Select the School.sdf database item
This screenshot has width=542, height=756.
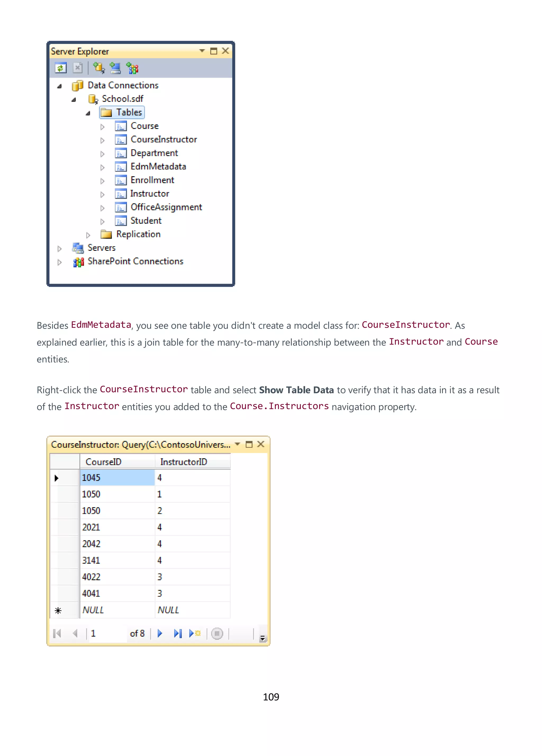[x=122, y=99]
